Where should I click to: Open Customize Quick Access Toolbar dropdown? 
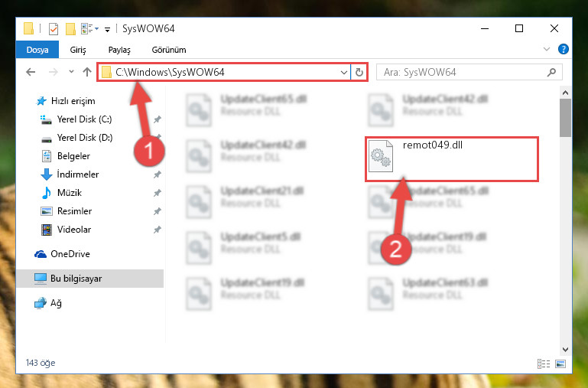(107, 30)
